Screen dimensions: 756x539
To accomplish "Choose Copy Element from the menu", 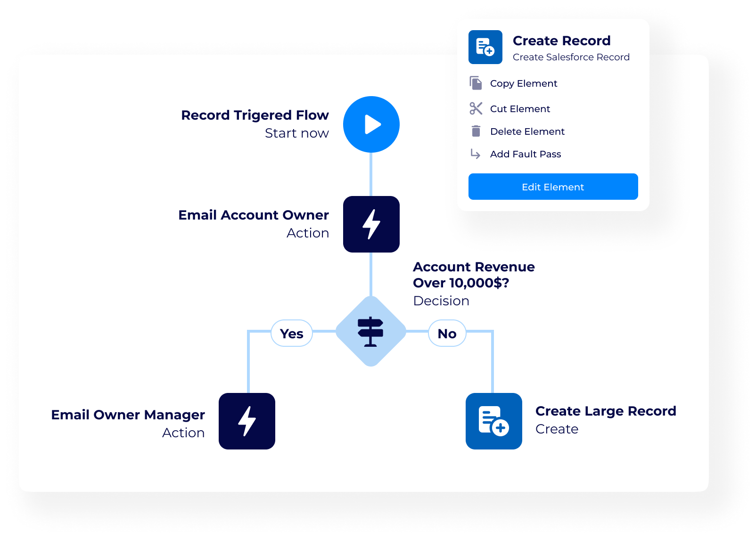I will point(524,83).
